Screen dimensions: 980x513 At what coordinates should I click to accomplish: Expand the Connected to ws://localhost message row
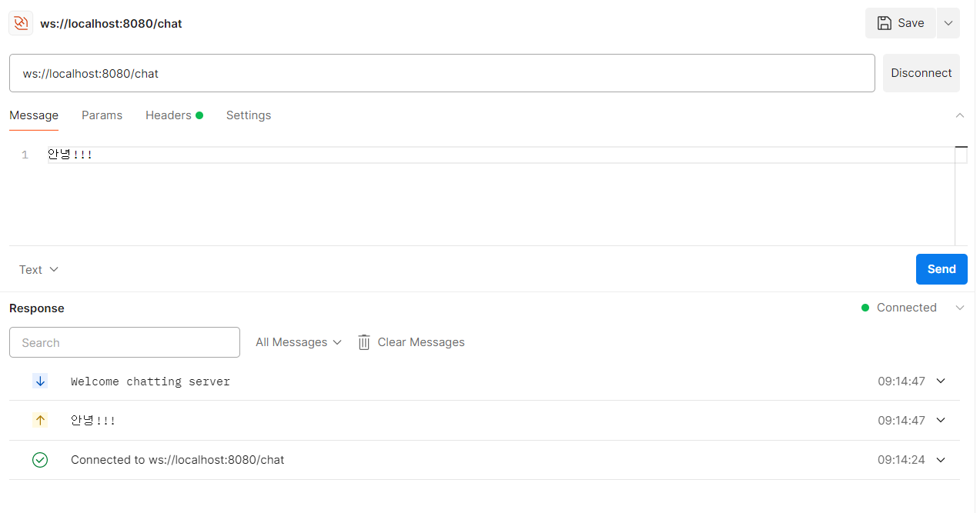940,460
